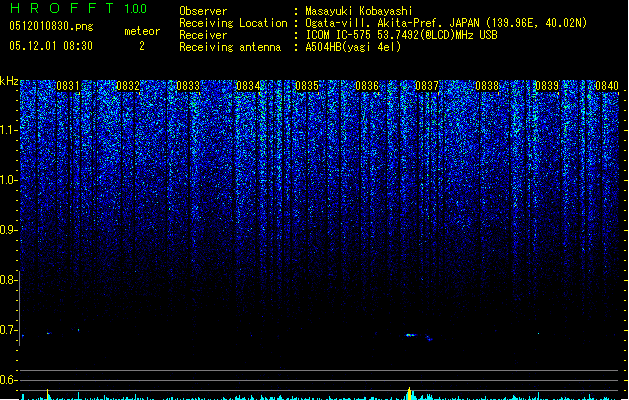Click the 0.6 frequency axis label
Image resolution: width=629 pixels, height=400 pixels.
(x=8, y=380)
